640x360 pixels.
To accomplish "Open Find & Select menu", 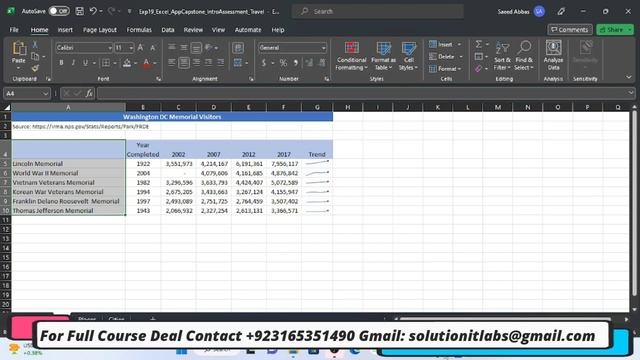I will click(524, 56).
